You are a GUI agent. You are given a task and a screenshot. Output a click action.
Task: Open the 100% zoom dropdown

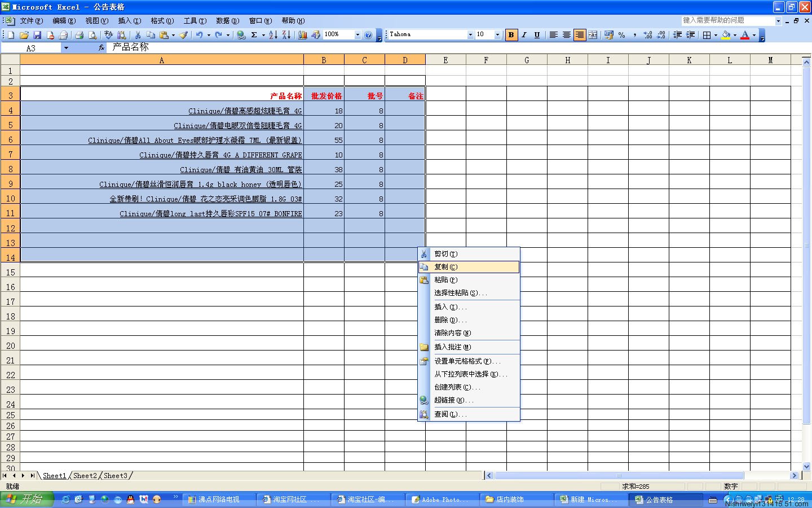click(358, 35)
